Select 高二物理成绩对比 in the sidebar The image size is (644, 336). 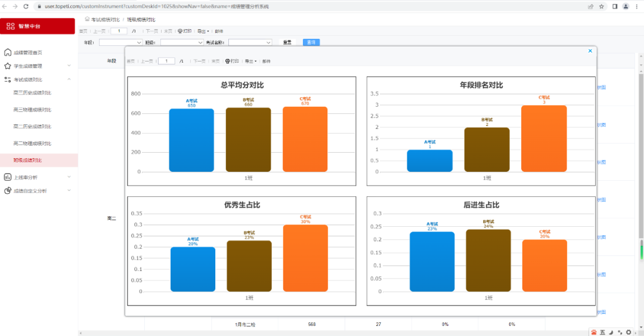(x=32, y=143)
